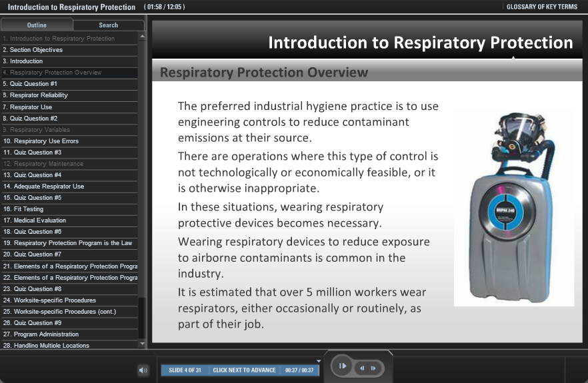The height and width of the screenshot is (383, 588).
Task: Click the small arrow above the timer
Action: click(x=319, y=361)
